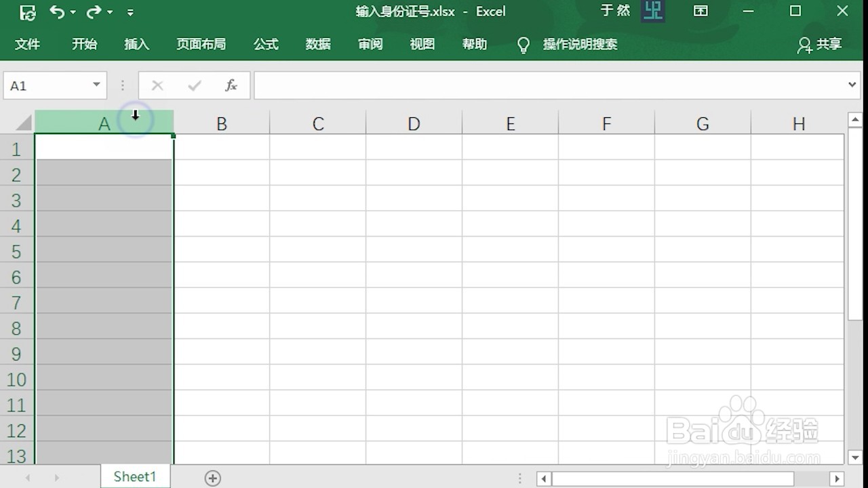Click the 操作说明搜索 field
Viewport: 868px width, 488px height.
(x=580, y=45)
